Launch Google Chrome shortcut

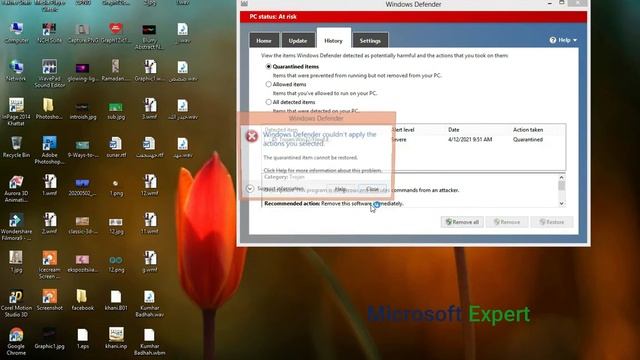(16, 341)
